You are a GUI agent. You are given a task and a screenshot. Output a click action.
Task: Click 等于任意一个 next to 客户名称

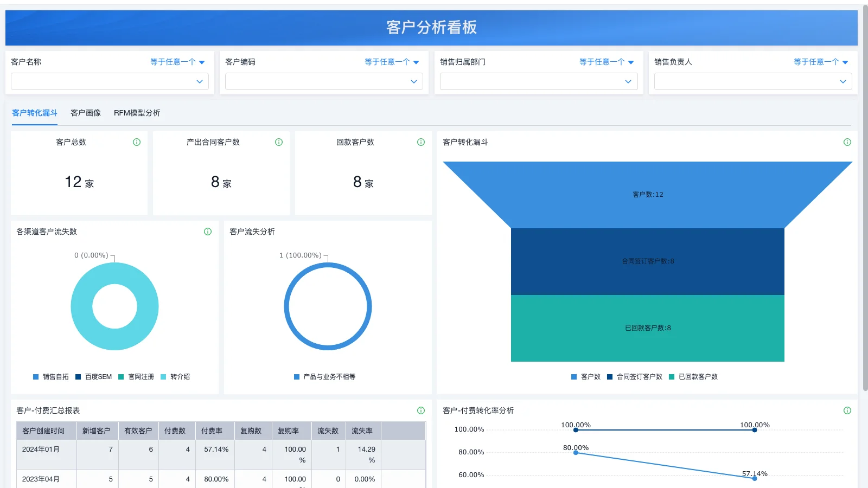pyautogui.click(x=177, y=62)
